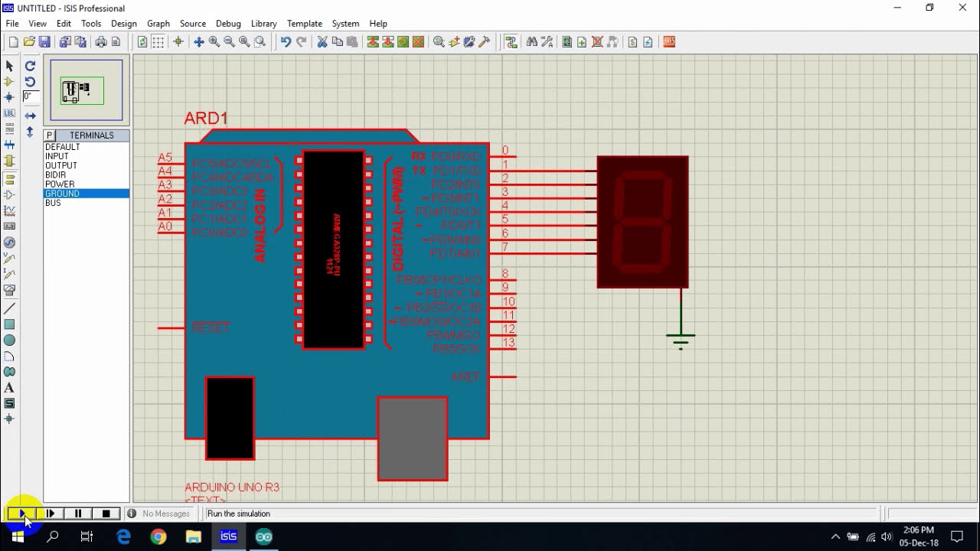Select the Buses Mode tool

9,145
